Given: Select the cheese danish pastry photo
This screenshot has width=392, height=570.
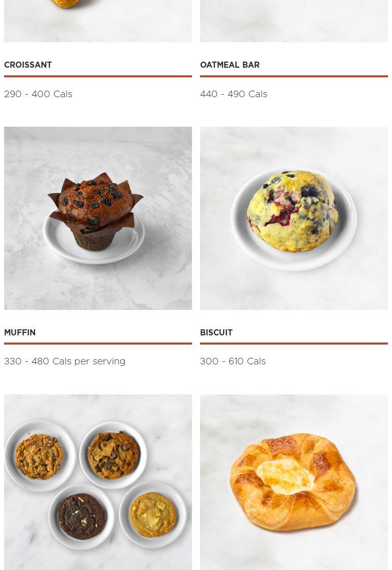Looking at the screenshot, I should click(294, 482).
